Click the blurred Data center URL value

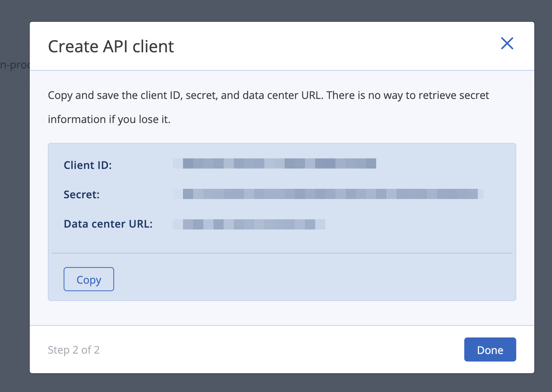pos(249,224)
